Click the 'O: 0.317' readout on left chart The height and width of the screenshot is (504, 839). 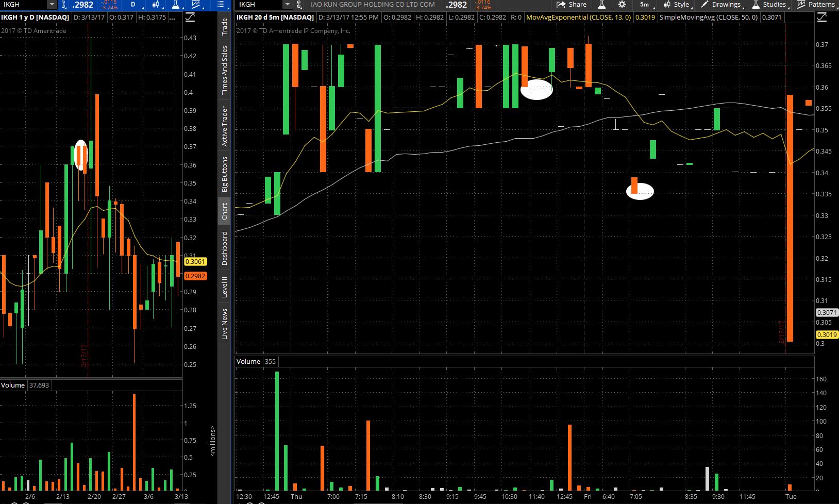122,17
